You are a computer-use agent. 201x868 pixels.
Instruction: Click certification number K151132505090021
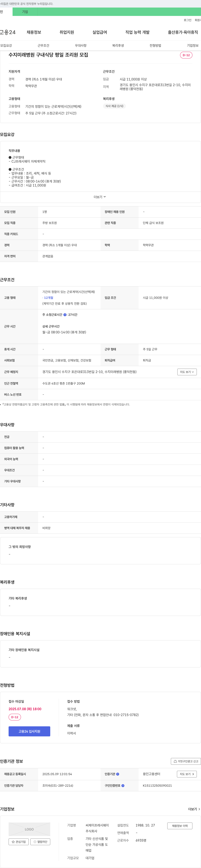pyautogui.click(x=157, y=785)
